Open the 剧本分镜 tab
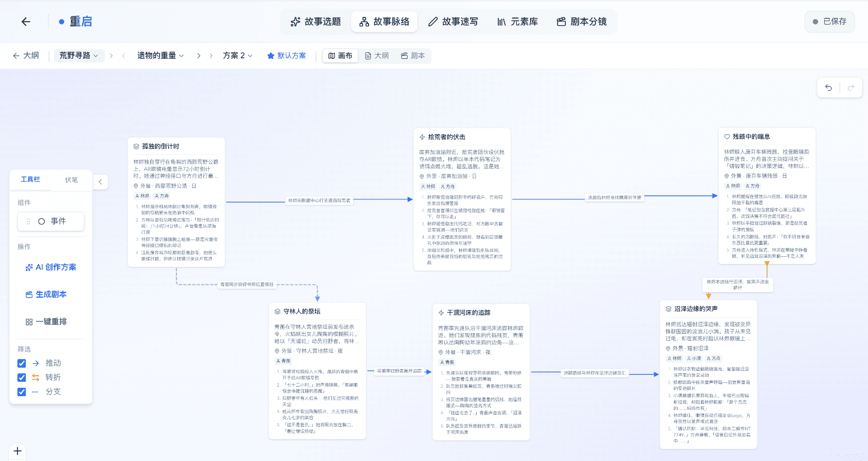 [x=582, y=22]
